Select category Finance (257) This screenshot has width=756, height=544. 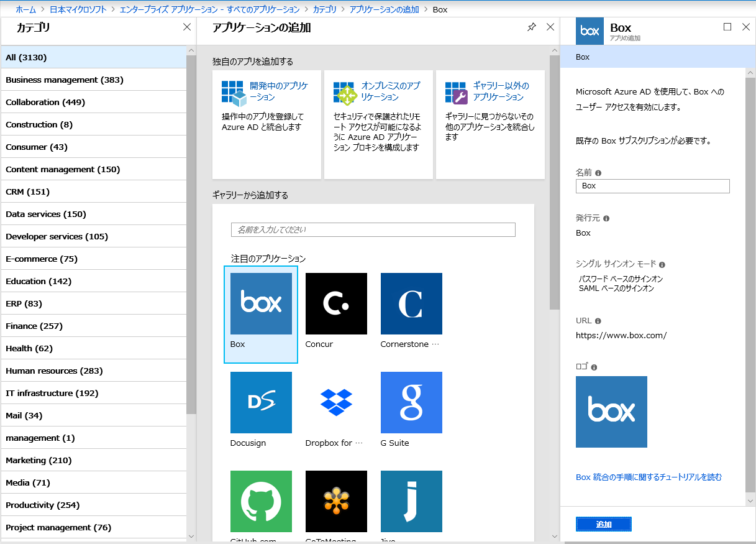coord(94,326)
